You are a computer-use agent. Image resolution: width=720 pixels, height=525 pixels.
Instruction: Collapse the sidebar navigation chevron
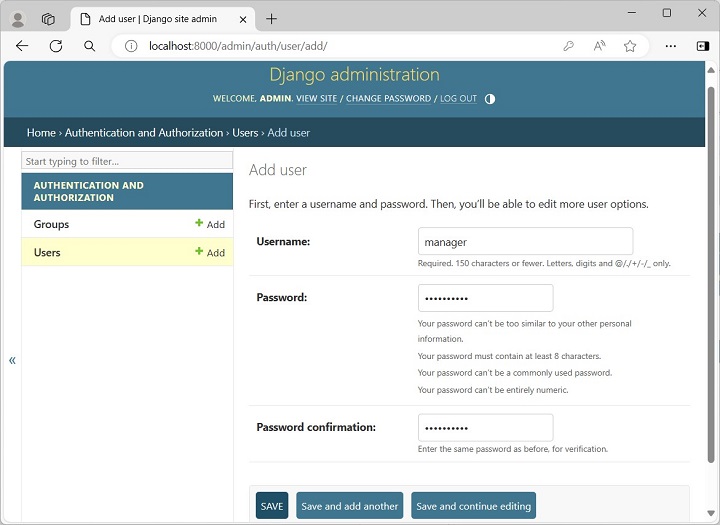tap(12, 360)
